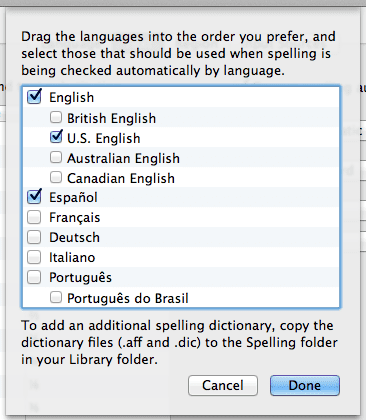This screenshot has height=420, width=366.
Task: Uncheck the U.S. English checkbox
Action: click(56, 137)
